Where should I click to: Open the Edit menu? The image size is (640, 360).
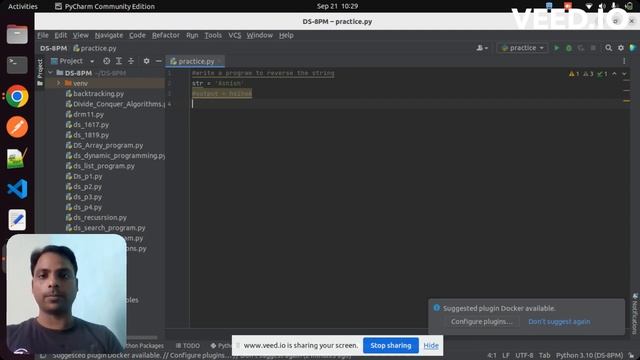click(60, 36)
